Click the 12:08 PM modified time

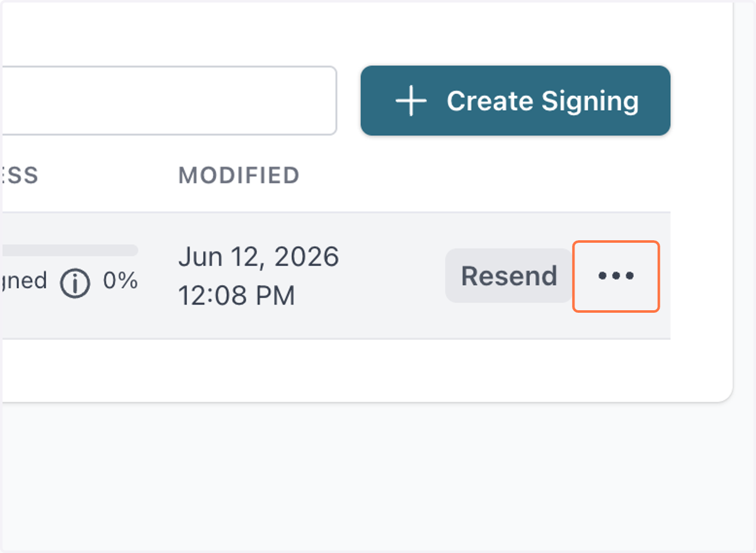click(x=237, y=296)
